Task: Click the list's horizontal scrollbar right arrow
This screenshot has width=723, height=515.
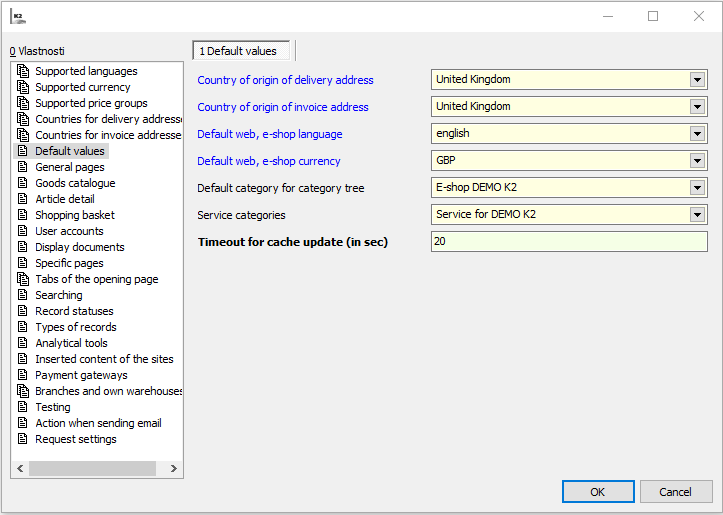Action: 174,468
